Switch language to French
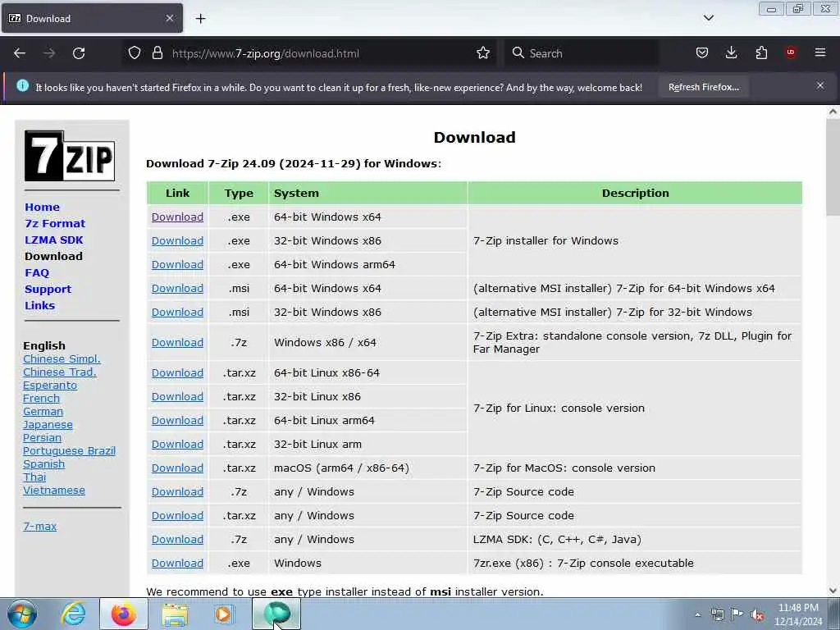840x630 pixels. tap(41, 398)
